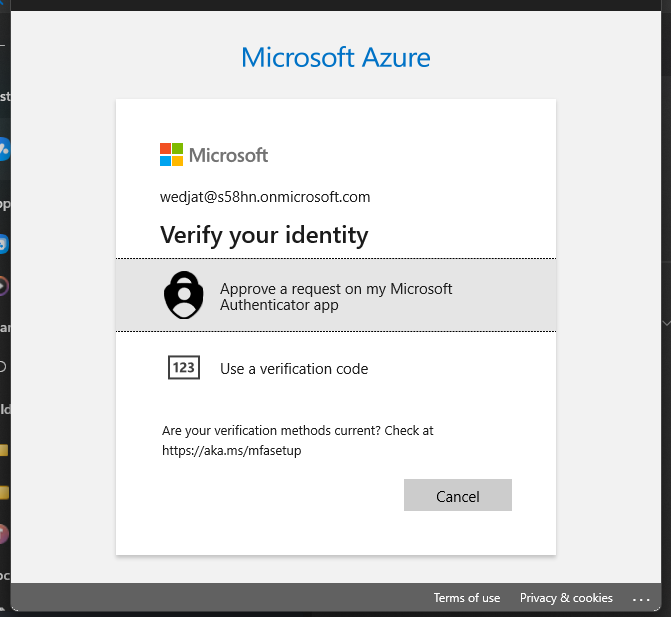Cancel the identity verification

click(x=457, y=495)
